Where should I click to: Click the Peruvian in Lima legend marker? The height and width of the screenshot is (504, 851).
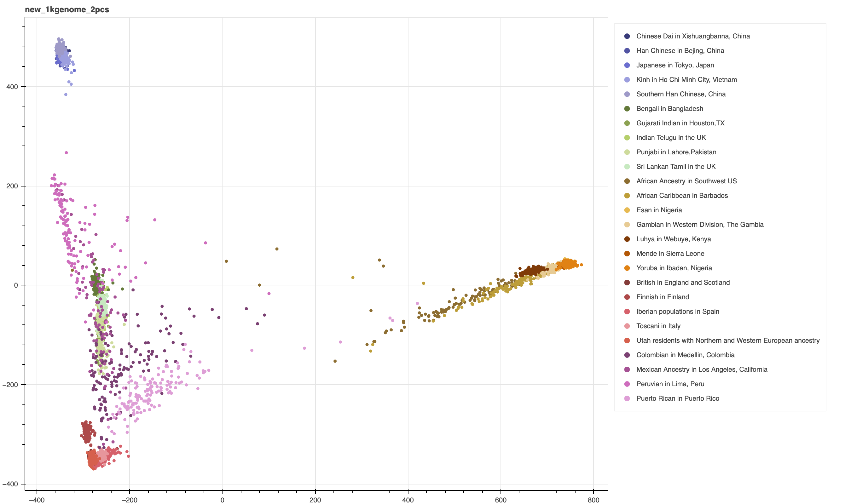(627, 384)
